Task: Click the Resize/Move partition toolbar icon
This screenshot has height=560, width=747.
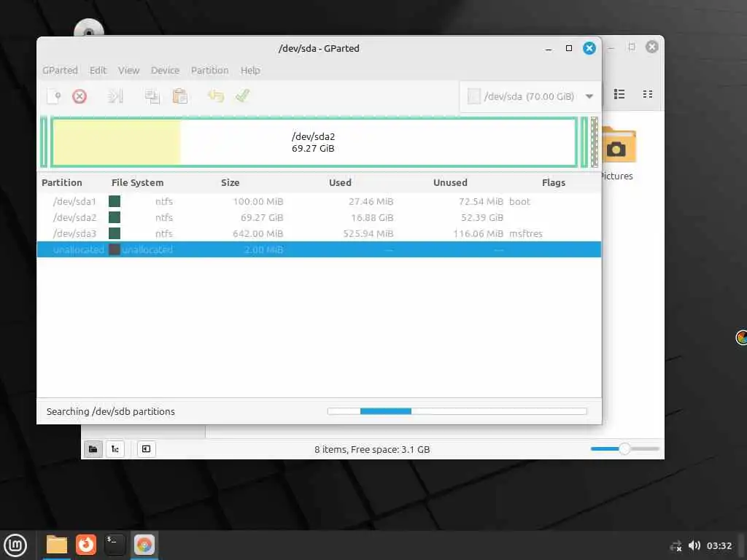Action: click(115, 96)
